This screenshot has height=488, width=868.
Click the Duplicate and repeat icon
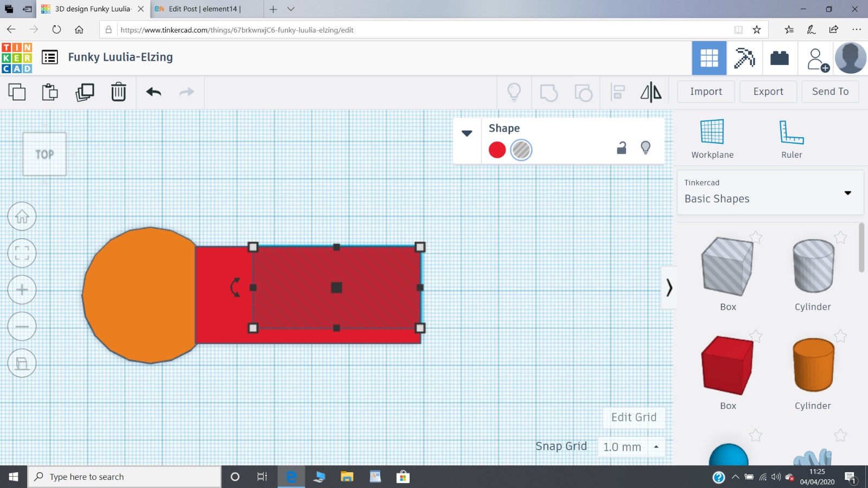(85, 92)
